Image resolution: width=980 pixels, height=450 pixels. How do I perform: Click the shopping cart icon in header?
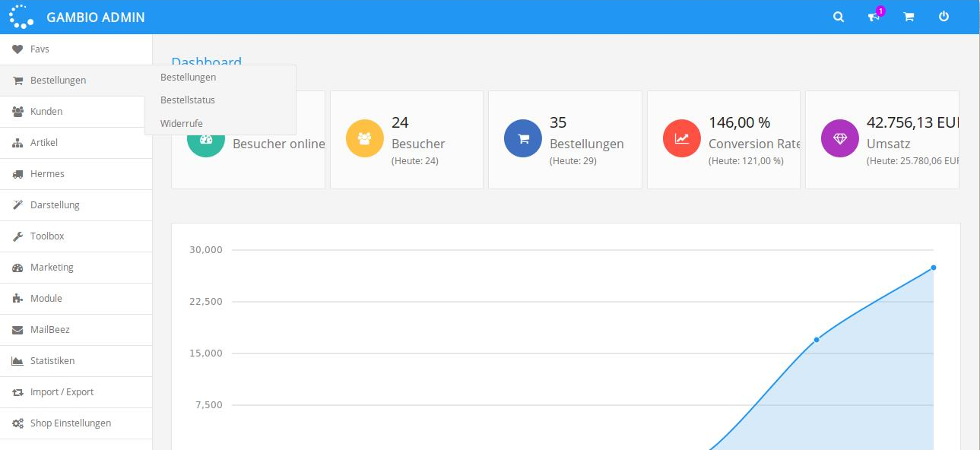click(x=909, y=17)
